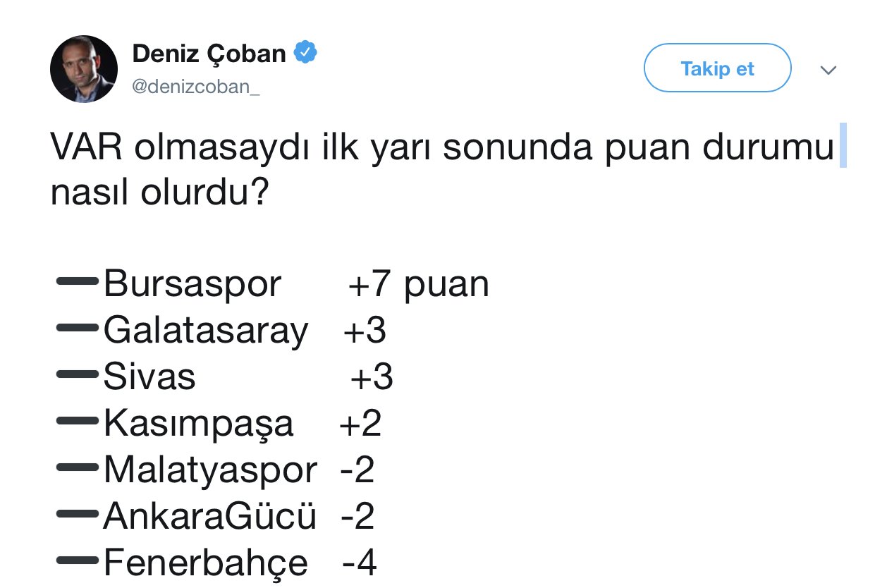This screenshot has height=588, width=887.
Task: Select the Bursaspor +7 puan line
Action: click(296, 284)
